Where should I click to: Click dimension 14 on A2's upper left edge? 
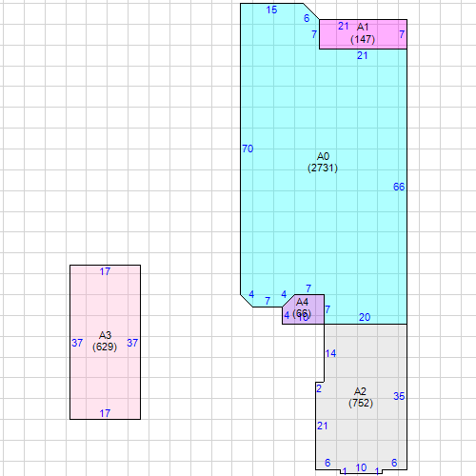click(x=330, y=353)
